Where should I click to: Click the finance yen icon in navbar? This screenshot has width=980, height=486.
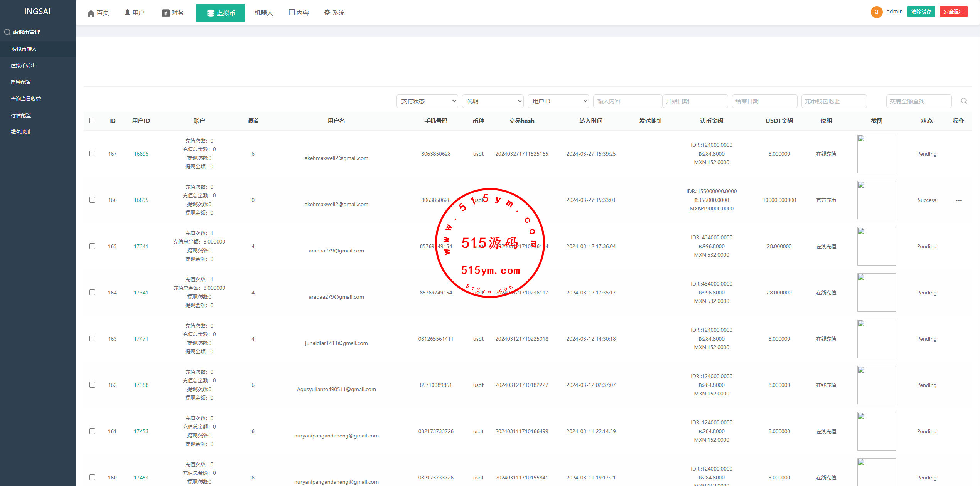[x=166, y=13]
